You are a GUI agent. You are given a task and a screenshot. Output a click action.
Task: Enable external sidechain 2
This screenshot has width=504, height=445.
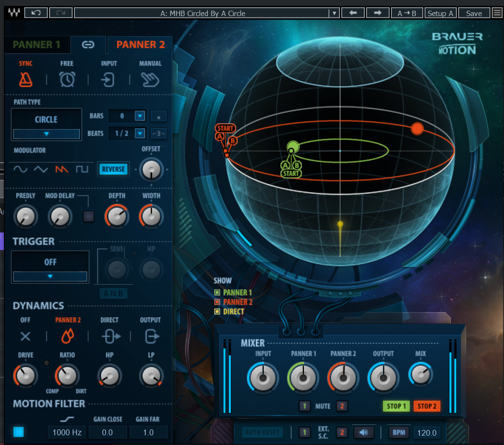click(x=342, y=432)
